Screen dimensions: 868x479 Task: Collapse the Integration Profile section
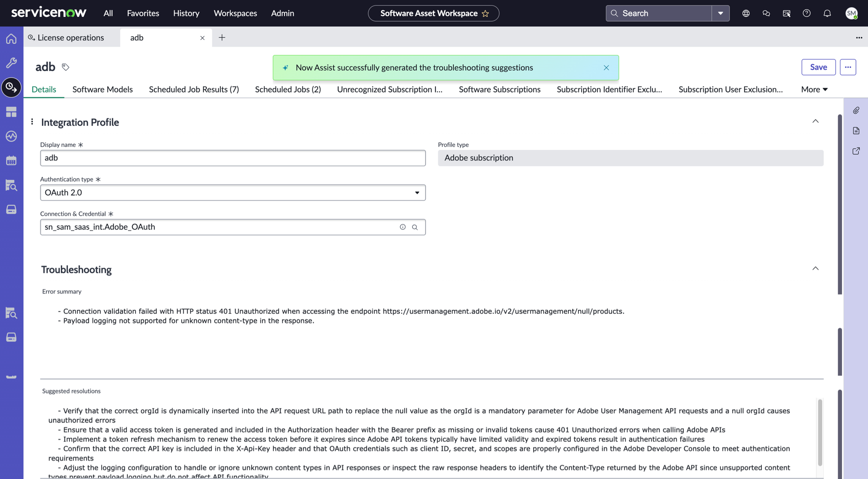pyautogui.click(x=815, y=121)
